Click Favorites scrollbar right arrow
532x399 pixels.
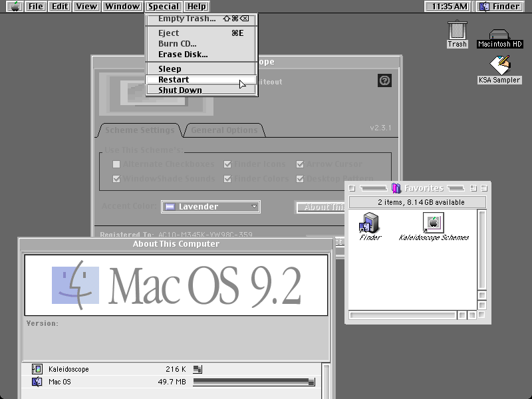coord(471,315)
